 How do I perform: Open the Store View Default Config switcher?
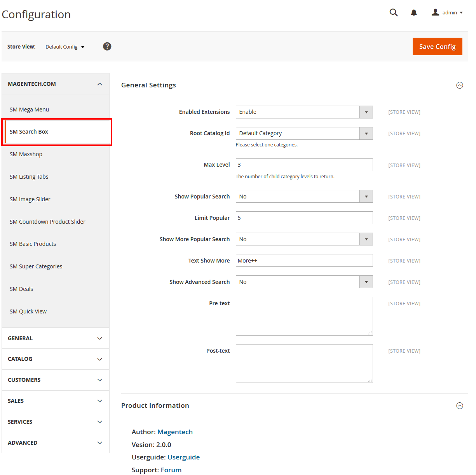point(65,47)
